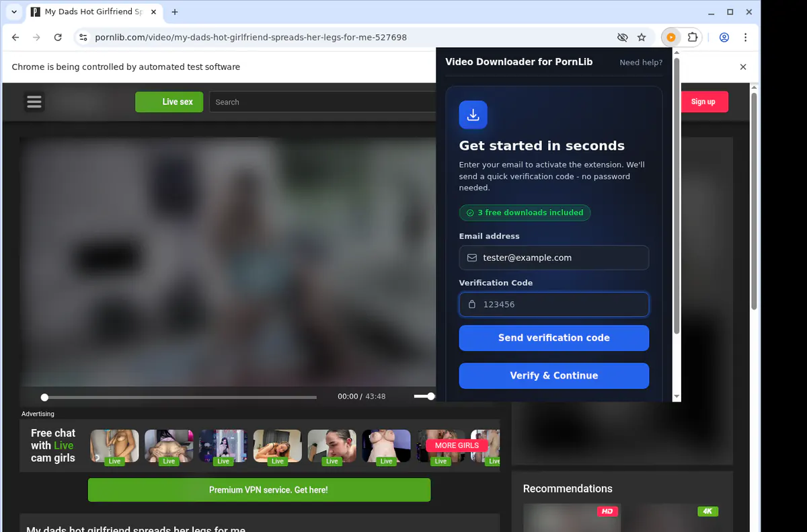Focus the Verification Code field
The width and height of the screenshot is (807, 532).
(554, 304)
